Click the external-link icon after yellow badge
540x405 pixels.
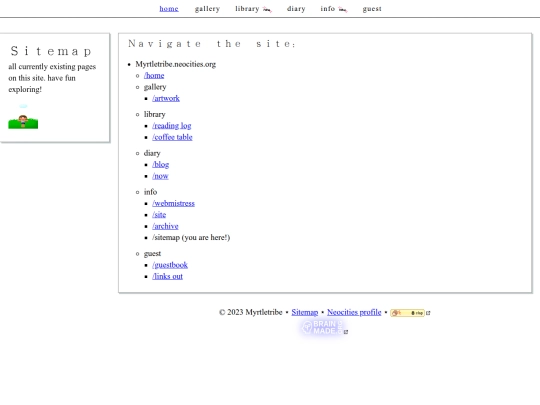[428, 313]
